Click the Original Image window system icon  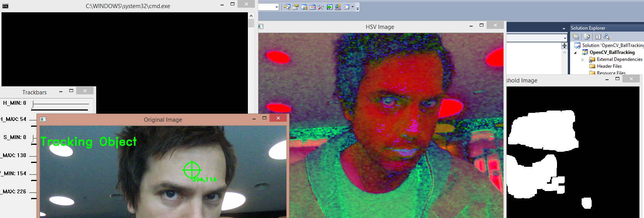pos(43,119)
